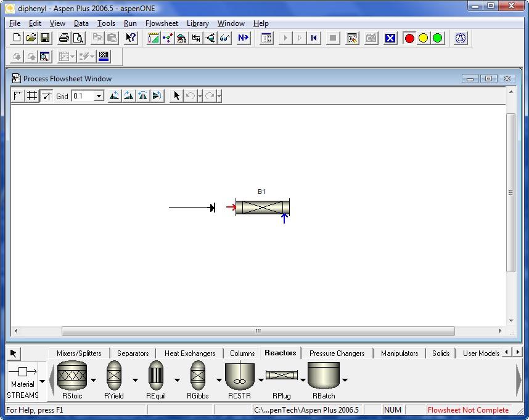The image size is (529, 420).
Task: Switch to Manipulators tab
Action: click(x=400, y=353)
